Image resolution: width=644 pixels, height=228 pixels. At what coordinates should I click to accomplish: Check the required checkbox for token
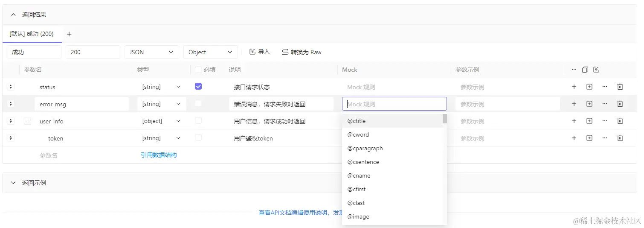tap(198, 137)
